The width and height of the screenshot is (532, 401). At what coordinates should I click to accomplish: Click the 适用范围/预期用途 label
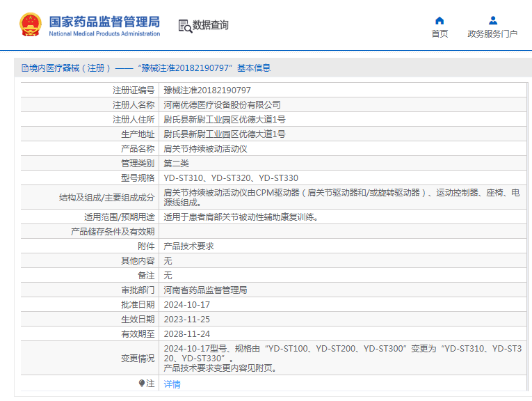pyautogui.click(x=120, y=217)
